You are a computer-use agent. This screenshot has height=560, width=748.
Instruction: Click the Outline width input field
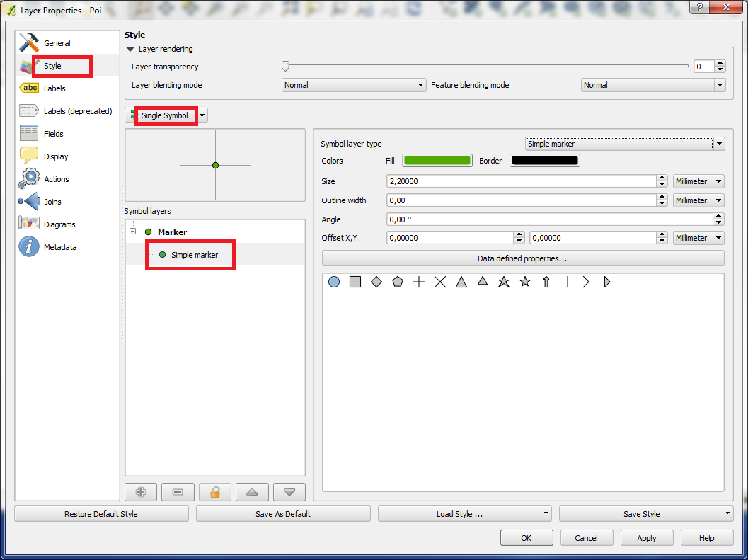coord(522,200)
